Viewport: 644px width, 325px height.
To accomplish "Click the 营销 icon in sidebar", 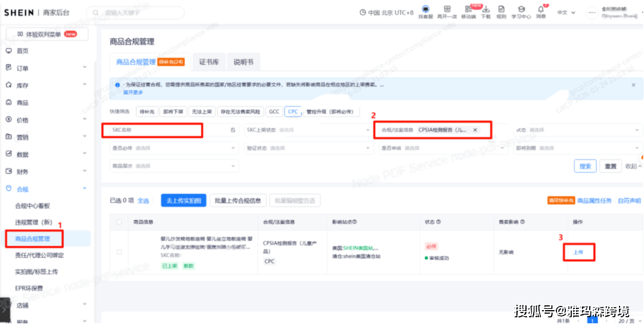I will pos(8,137).
